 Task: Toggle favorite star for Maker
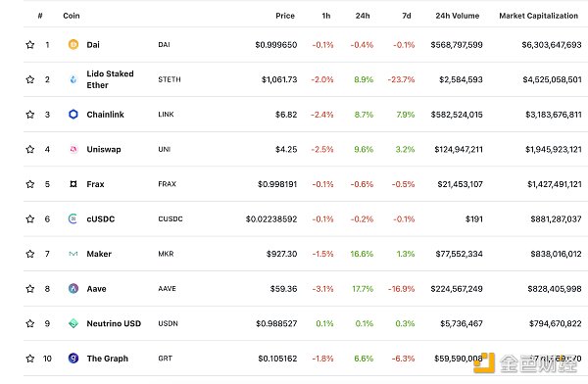30,254
